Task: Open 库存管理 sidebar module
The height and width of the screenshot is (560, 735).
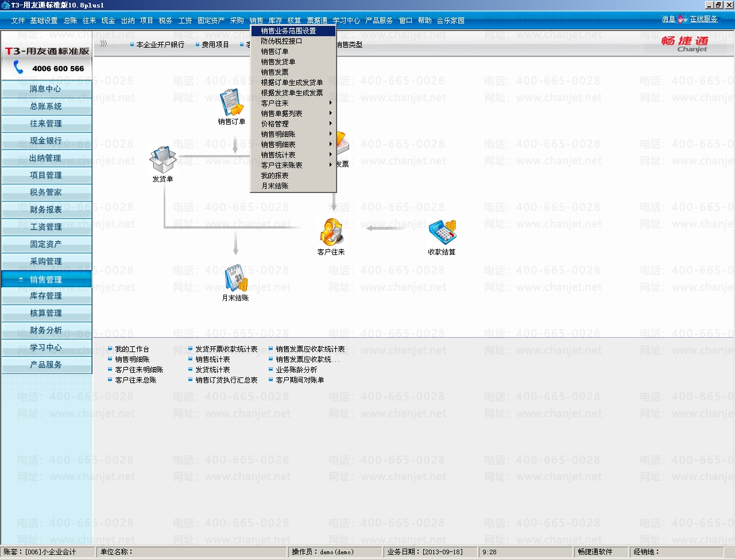Action: (46, 296)
